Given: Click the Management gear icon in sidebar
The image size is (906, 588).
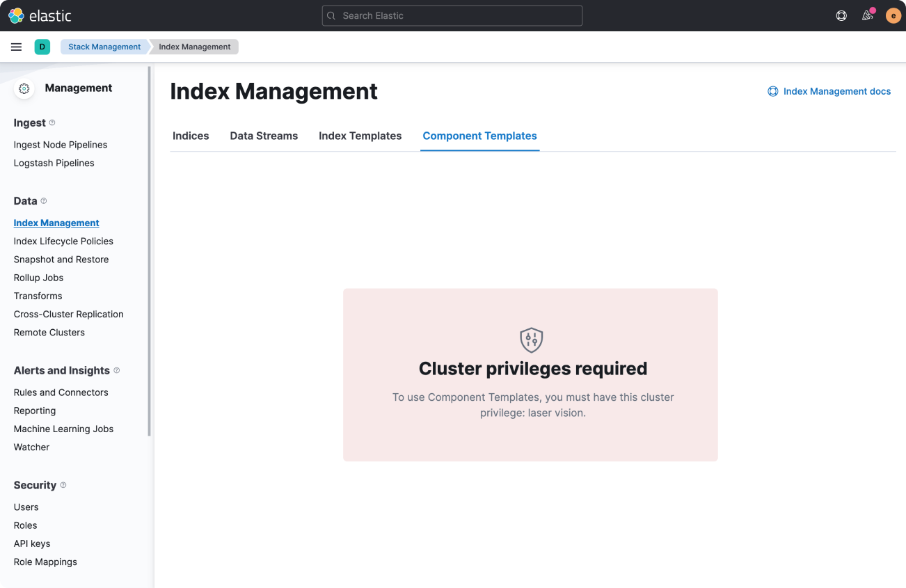Looking at the screenshot, I should click(24, 88).
